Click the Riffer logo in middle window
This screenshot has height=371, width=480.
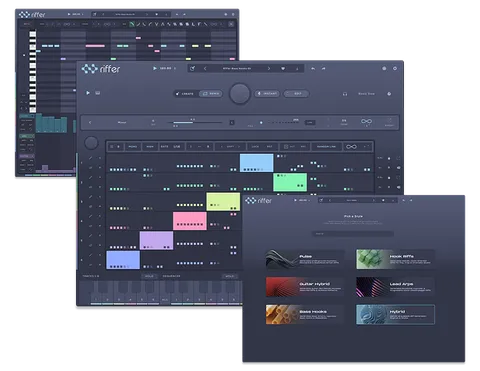tap(101, 69)
